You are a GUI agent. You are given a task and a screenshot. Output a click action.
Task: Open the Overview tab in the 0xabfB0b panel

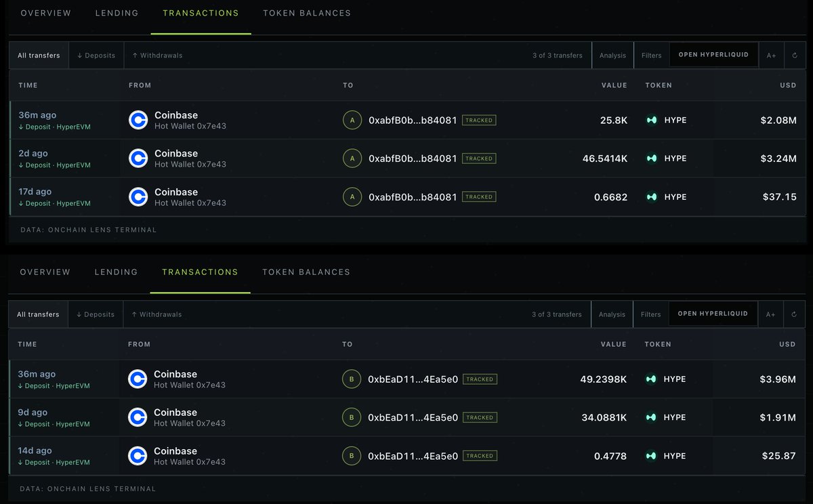45,13
